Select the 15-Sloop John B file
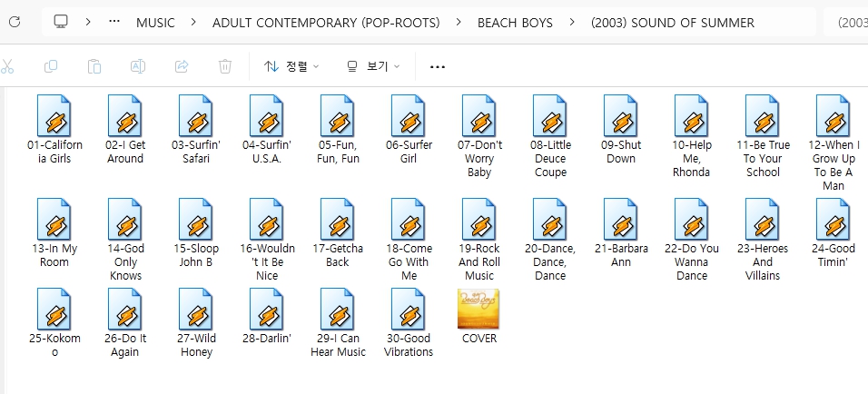The height and width of the screenshot is (394, 868). pos(196,233)
